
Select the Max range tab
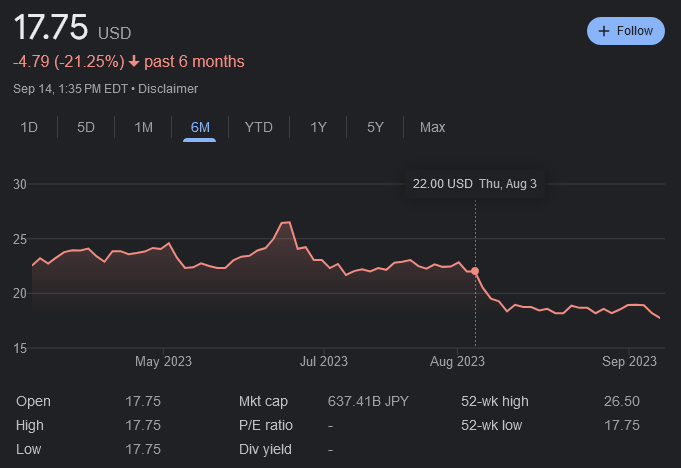tap(432, 127)
